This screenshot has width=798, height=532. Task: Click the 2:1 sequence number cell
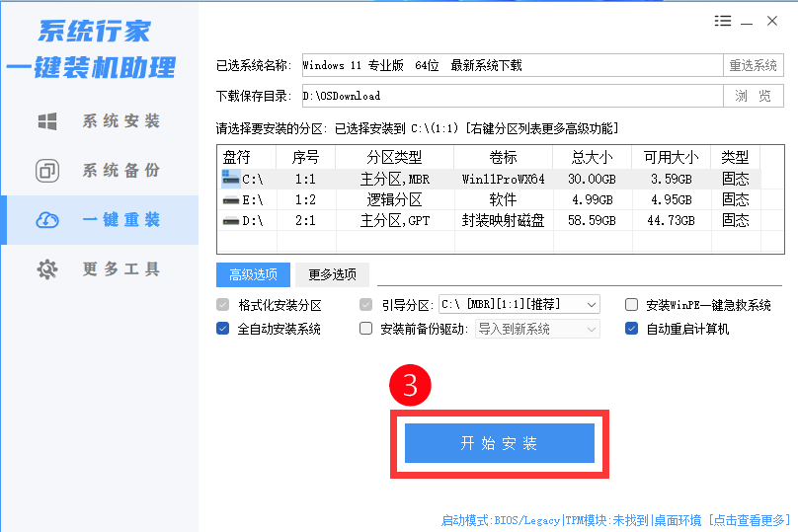pyautogui.click(x=305, y=221)
